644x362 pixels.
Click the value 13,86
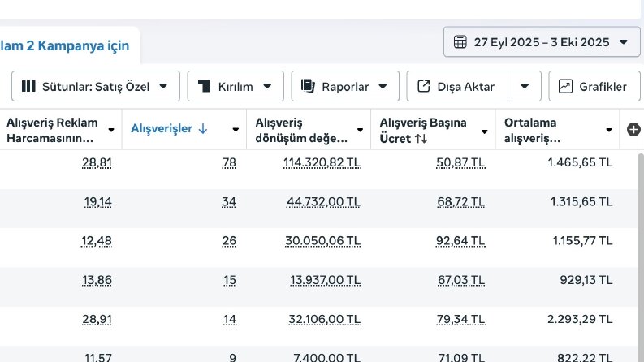[97, 280]
